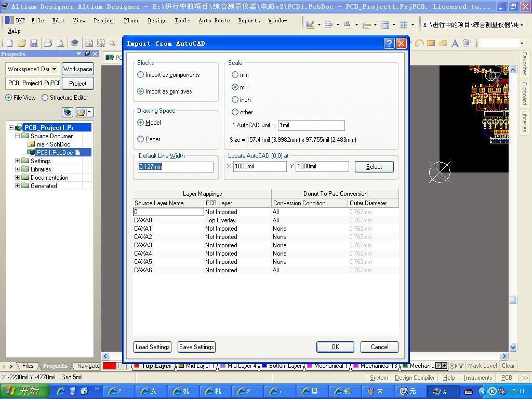Viewport: 532px width, 399px height.
Task: Click Select button for AutoCAD origin
Action: 374,167
